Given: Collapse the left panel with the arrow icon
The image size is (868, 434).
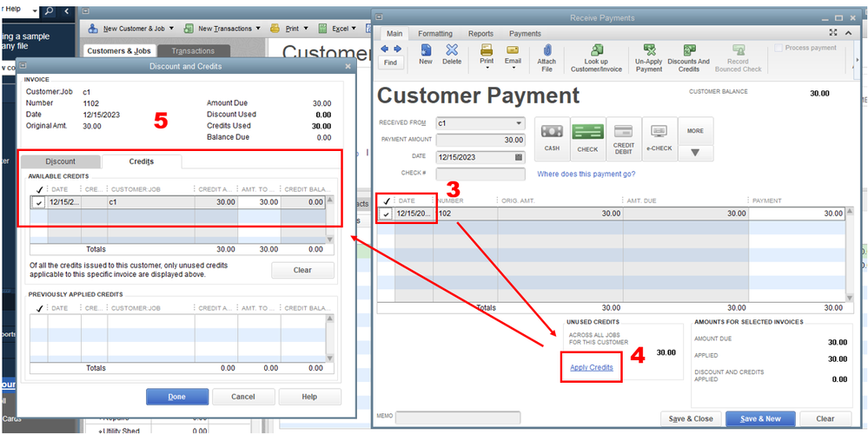Looking at the screenshot, I should point(67,11).
